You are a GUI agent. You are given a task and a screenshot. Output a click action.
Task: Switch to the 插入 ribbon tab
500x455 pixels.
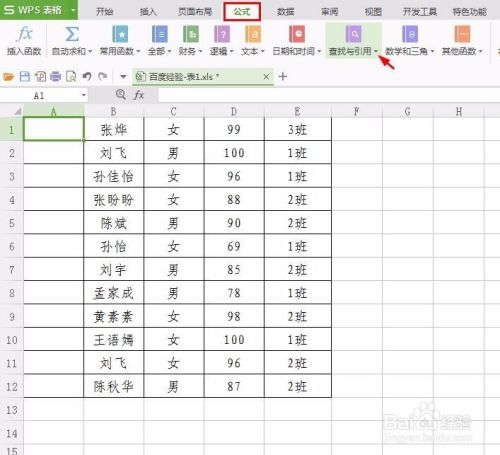point(148,12)
